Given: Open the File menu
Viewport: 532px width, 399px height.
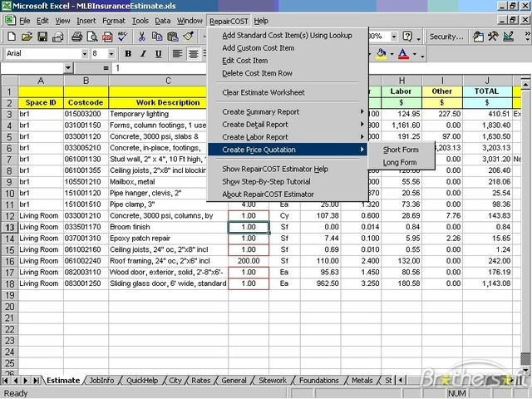Looking at the screenshot, I should [x=25, y=21].
